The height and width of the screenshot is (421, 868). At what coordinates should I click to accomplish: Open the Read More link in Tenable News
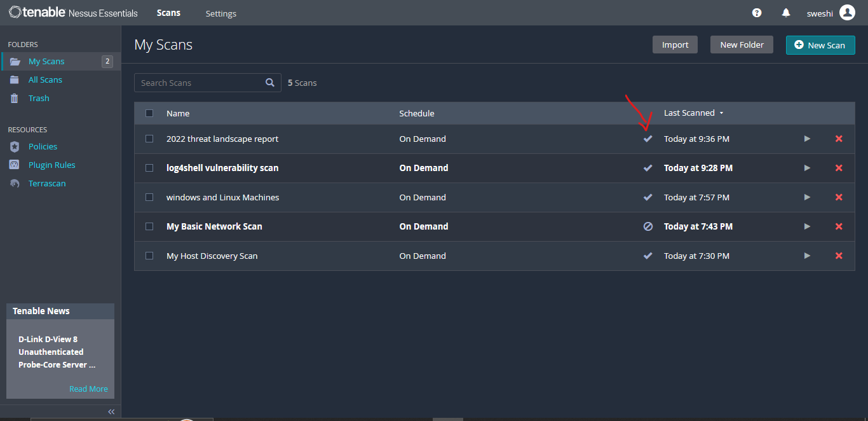(x=88, y=389)
